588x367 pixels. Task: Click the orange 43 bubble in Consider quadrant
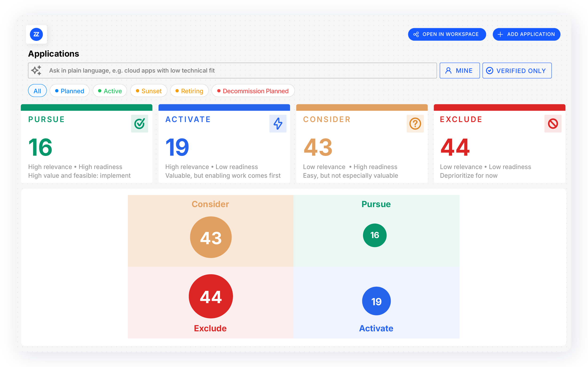pos(211,237)
